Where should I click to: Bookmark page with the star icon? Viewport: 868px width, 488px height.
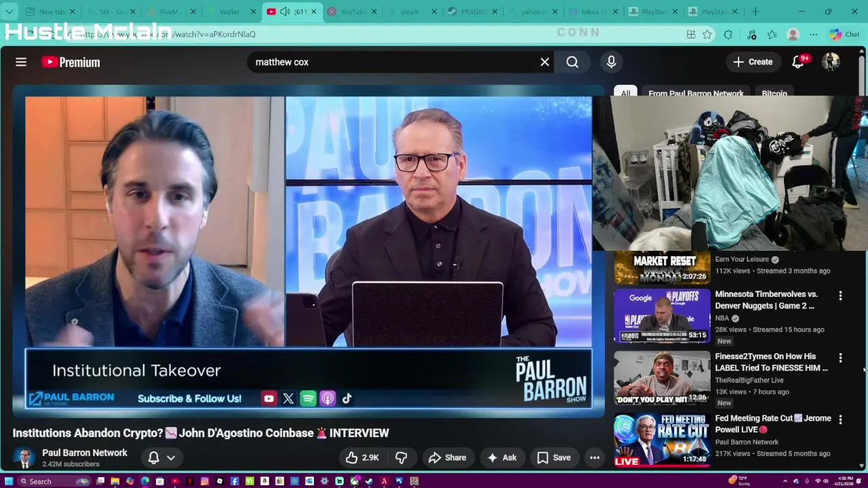tap(707, 35)
